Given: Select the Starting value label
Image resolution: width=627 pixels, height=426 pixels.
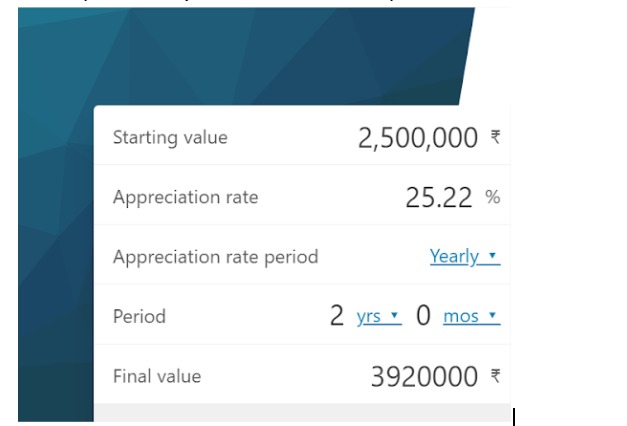Looking at the screenshot, I should 170,138.
